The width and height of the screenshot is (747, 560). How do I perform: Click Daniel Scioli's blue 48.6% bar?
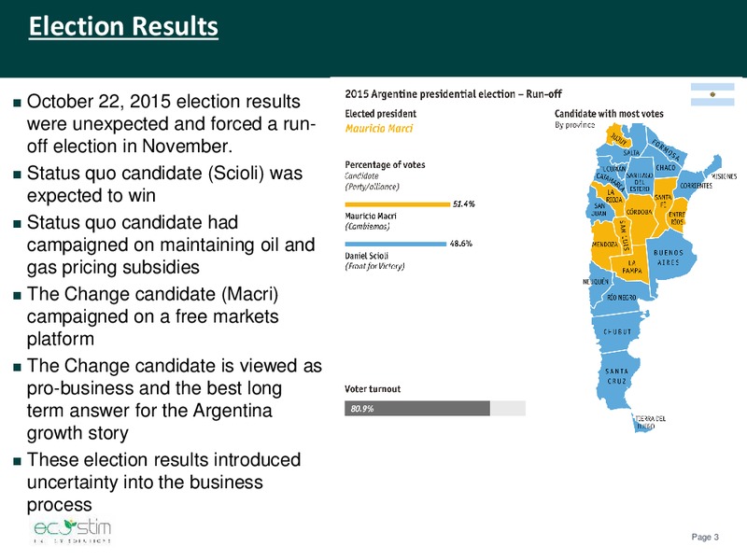395,244
